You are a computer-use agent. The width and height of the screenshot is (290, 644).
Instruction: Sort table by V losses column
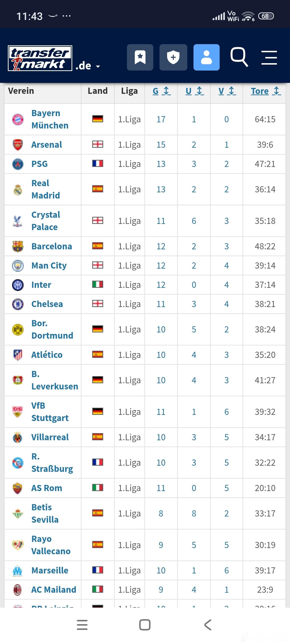(x=227, y=91)
